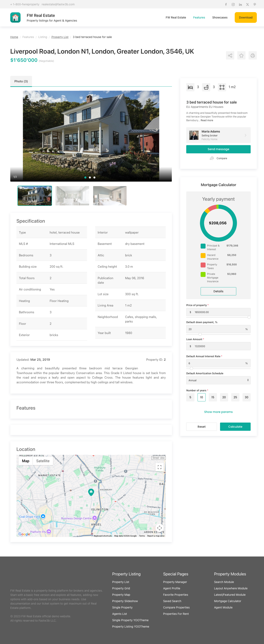The height and width of the screenshot is (644, 264).
Task: Open Street view on the map
Action: 158,458
